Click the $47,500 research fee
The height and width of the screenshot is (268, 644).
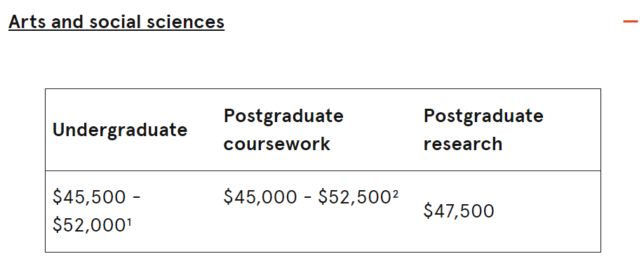[459, 211]
